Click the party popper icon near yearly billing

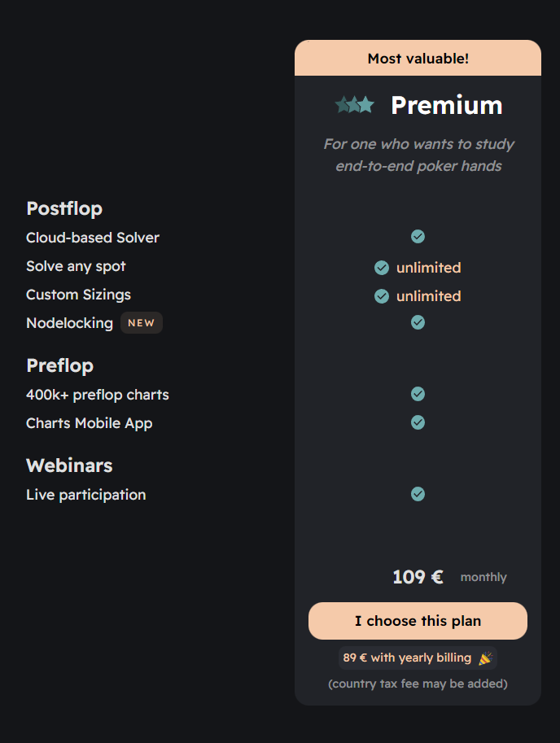pyautogui.click(x=485, y=658)
